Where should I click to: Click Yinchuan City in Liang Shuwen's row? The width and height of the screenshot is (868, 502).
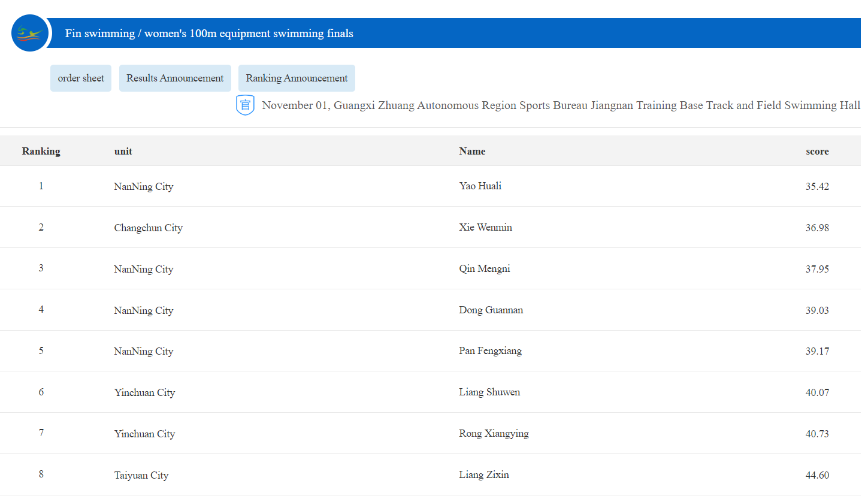[145, 393]
